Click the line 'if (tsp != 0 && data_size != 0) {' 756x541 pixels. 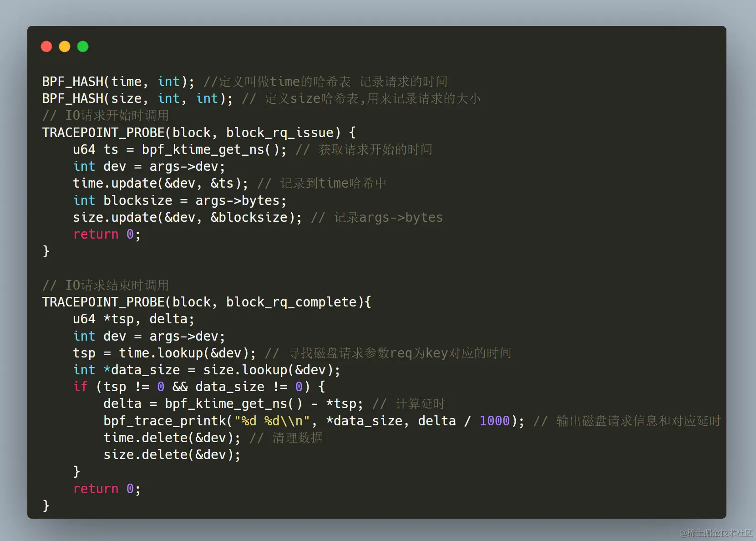199,387
